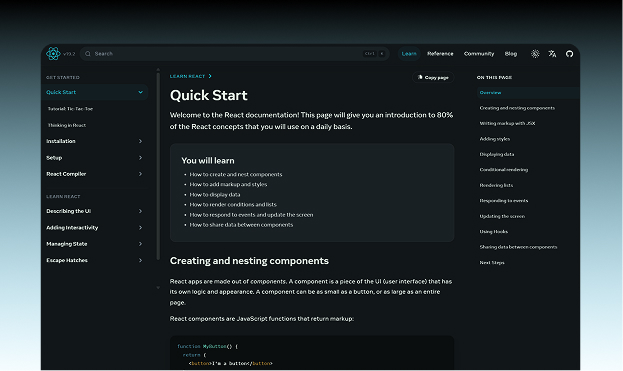Click the React logo icon
This screenshot has width=623, height=371.
(53, 54)
